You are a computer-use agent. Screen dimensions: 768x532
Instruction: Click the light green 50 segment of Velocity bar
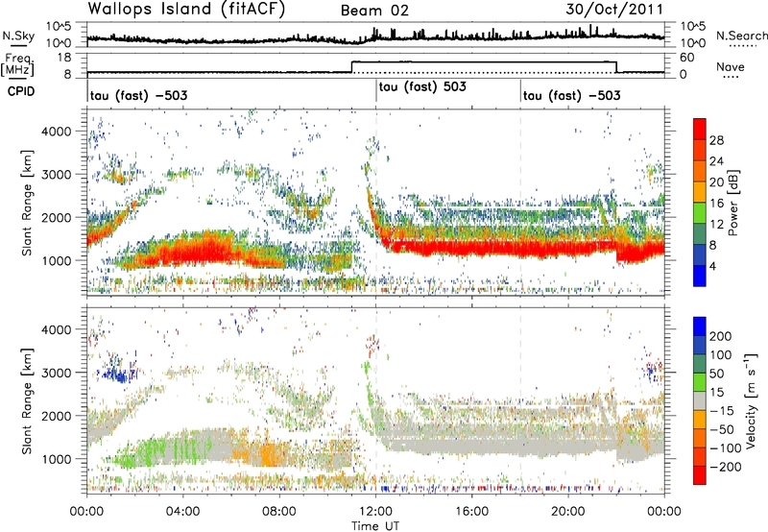pos(700,382)
